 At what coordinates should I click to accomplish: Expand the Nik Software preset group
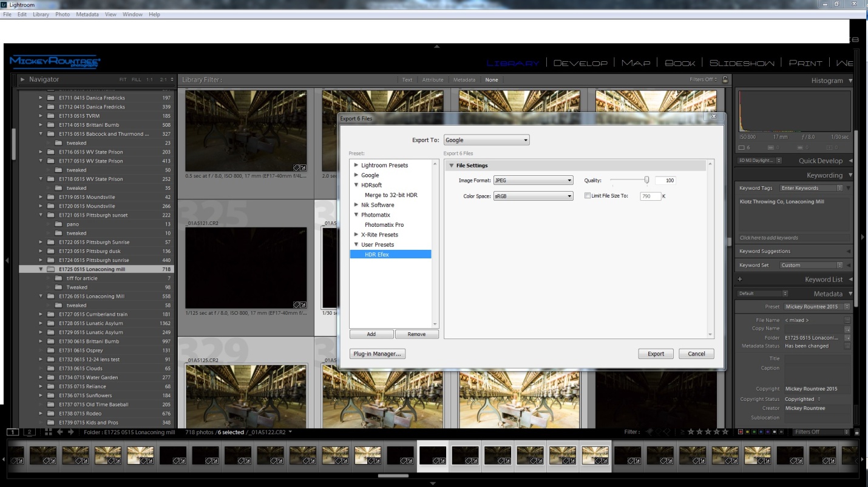click(x=356, y=205)
